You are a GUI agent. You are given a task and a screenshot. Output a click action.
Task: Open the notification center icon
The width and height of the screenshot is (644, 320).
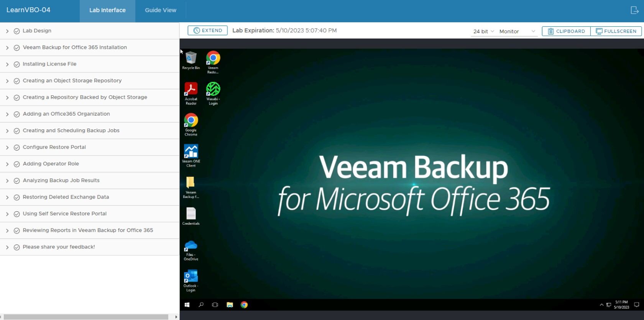[637, 305]
